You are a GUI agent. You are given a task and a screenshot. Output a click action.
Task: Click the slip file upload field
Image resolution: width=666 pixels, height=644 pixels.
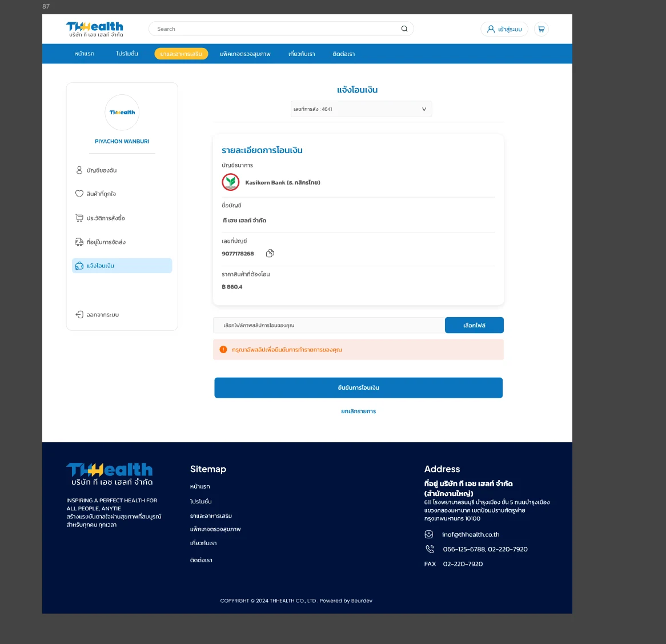[x=329, y=325]
